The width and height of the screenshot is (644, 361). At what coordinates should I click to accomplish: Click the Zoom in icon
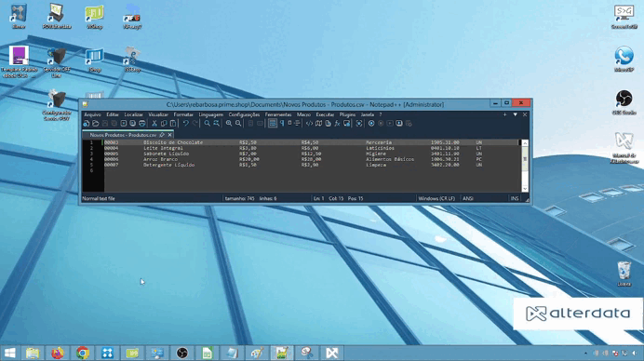(x=229, y=123)
